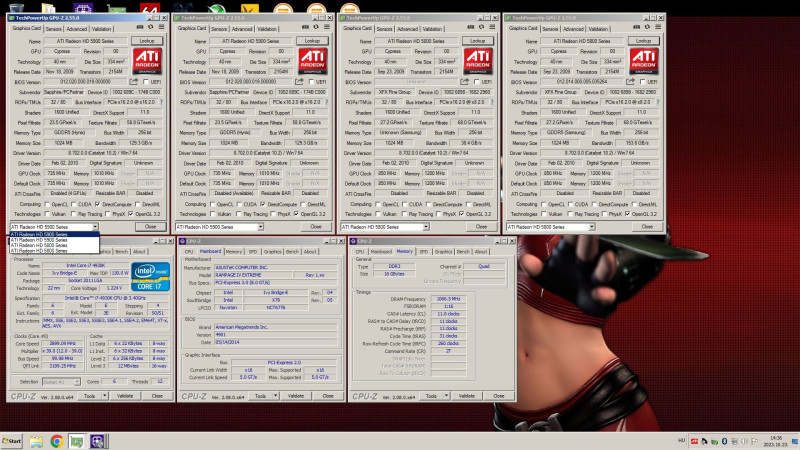Open Bench tab in CPU-Z Memory window
This screenshot has width=800, height=450.
(x=463, y=252)
